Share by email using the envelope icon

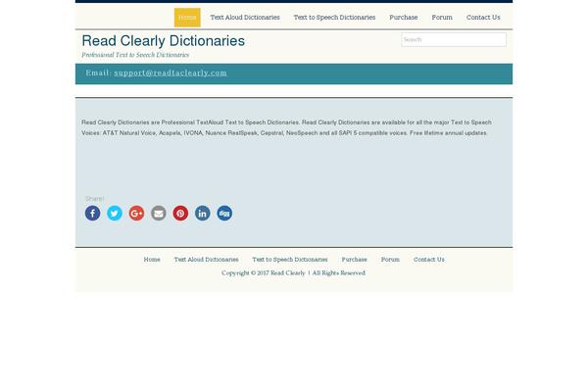click(x=159, y=213)
